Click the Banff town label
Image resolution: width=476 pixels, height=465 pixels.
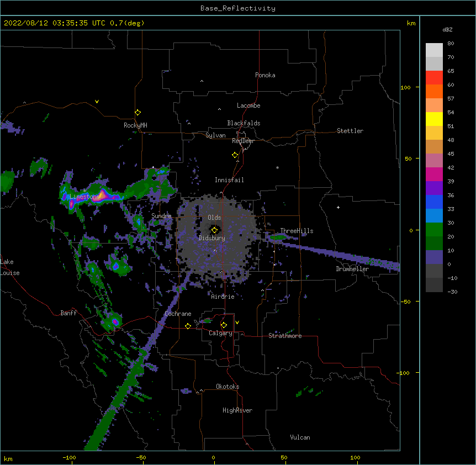click(68, 313)
